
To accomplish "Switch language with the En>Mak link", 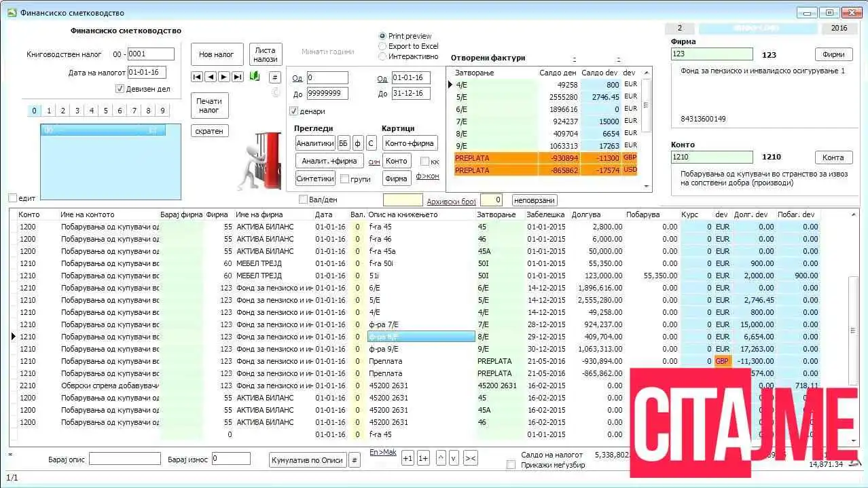I will click(x=382, y=452).
